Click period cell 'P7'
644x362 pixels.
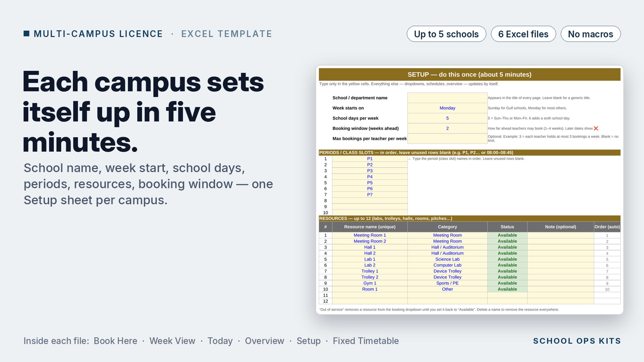370,195
